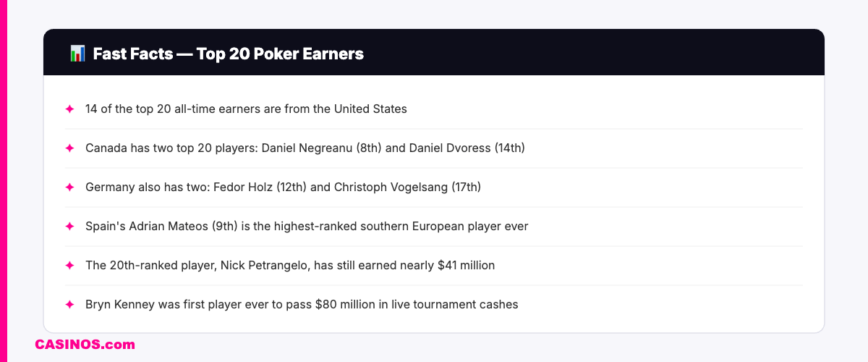868x362 pixels.
Task: Click the bar chart icon in header
Action: (77, 53)
